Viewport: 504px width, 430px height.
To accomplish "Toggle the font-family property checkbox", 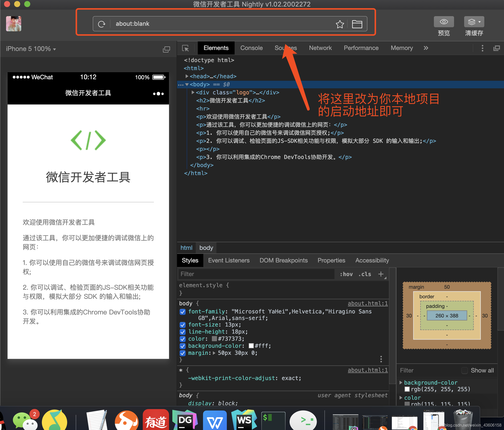I will tap(183, 312).
